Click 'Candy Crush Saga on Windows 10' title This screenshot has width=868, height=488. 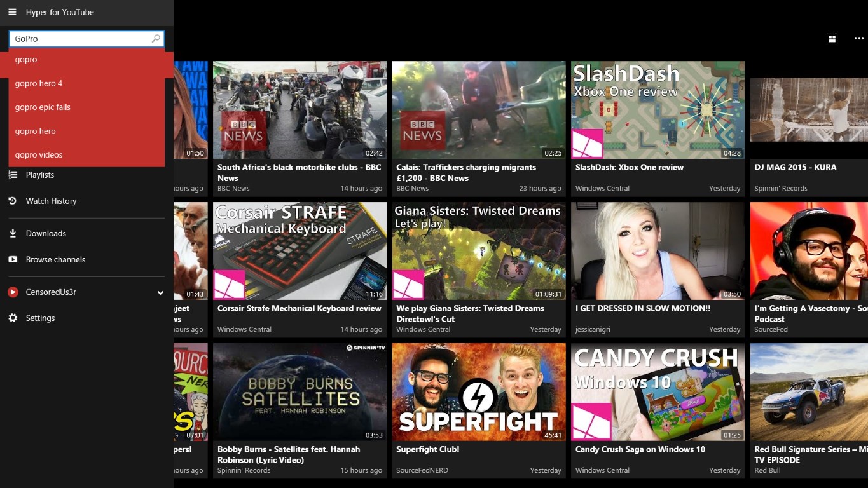tap(640, 449)
